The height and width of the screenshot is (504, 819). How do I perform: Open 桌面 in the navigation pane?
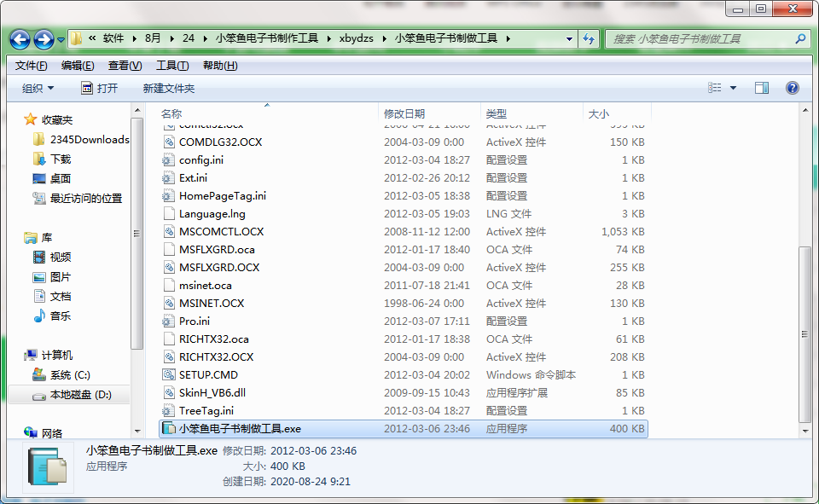tap(52, 178)
